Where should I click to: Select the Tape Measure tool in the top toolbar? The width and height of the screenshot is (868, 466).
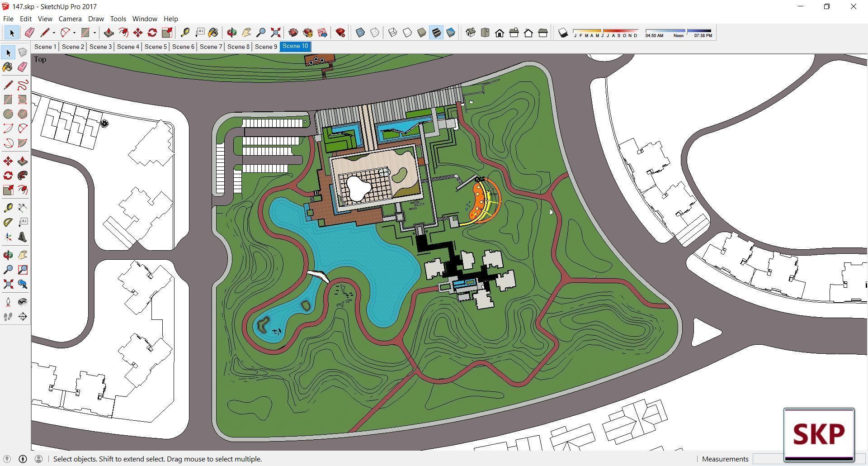[x=184, y=33]
